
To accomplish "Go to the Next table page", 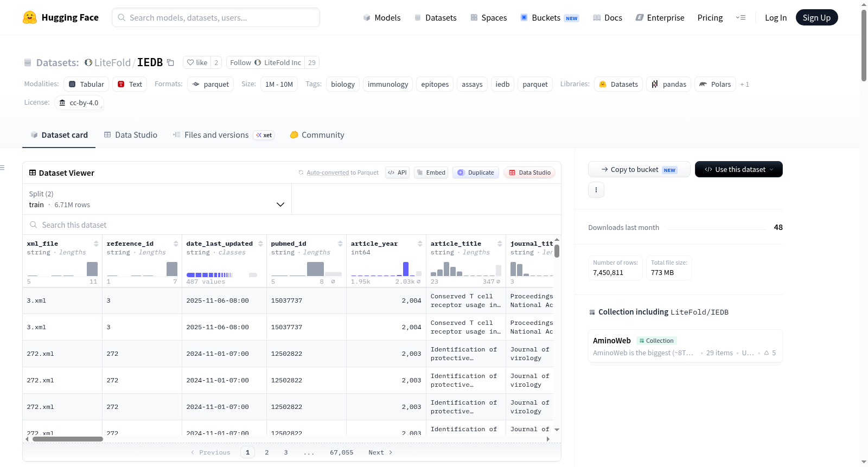I will click(380, 452).
